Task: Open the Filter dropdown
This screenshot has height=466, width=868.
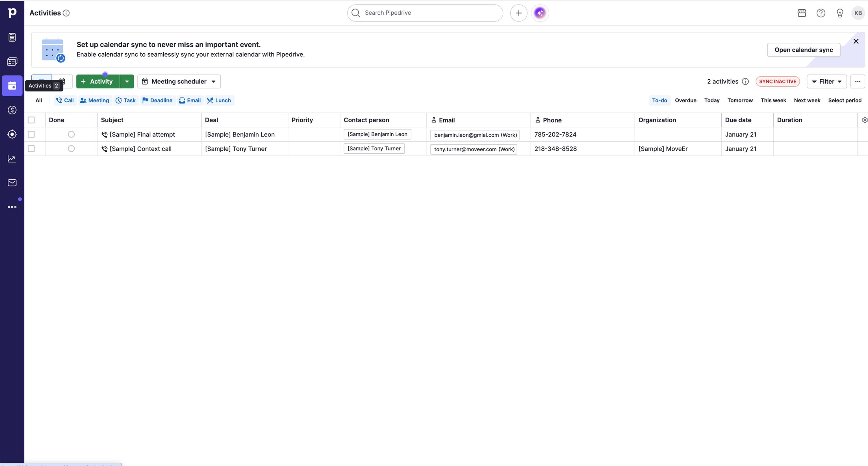Action: coord(826,82)
